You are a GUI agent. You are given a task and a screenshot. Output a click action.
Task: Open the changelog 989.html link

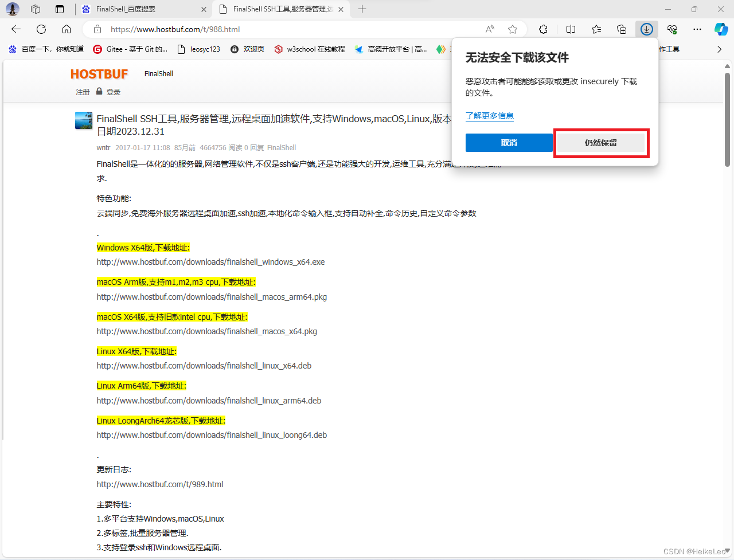(160, 484)
